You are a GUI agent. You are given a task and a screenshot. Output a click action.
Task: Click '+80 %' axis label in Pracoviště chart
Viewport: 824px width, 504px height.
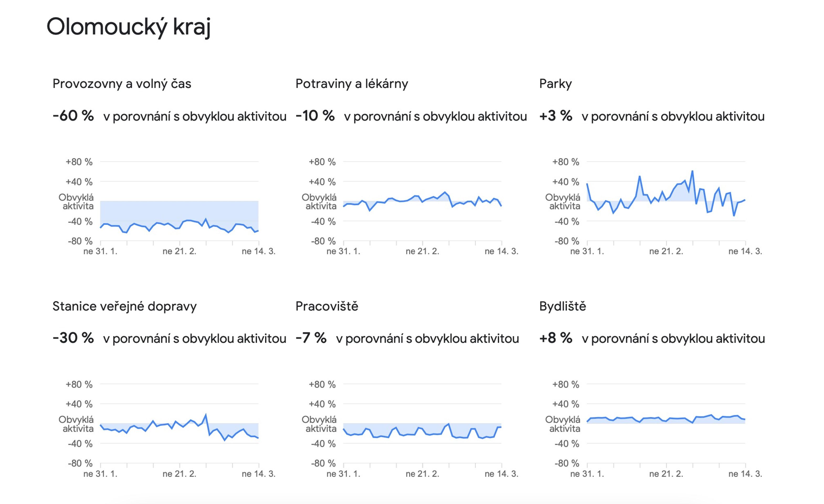coord(322,384)
